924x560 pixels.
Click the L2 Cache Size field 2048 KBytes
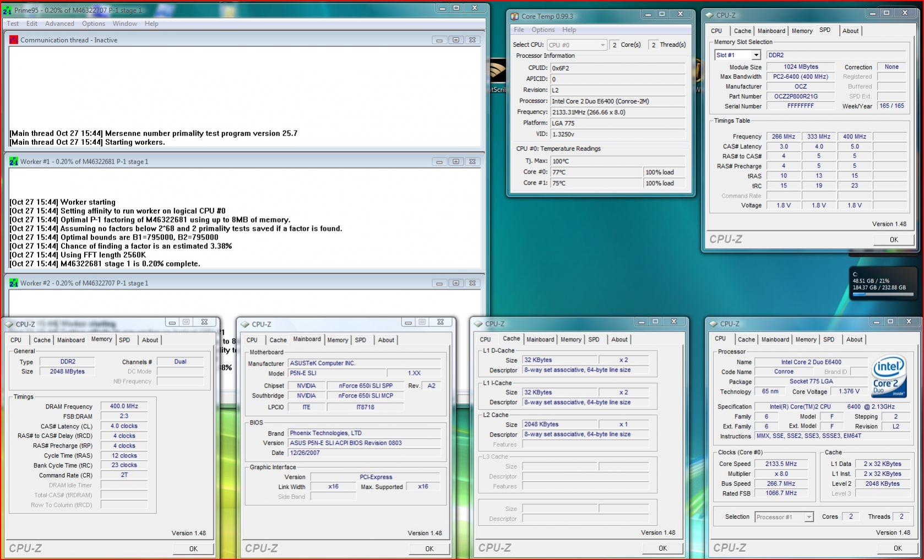pos(559,425)
